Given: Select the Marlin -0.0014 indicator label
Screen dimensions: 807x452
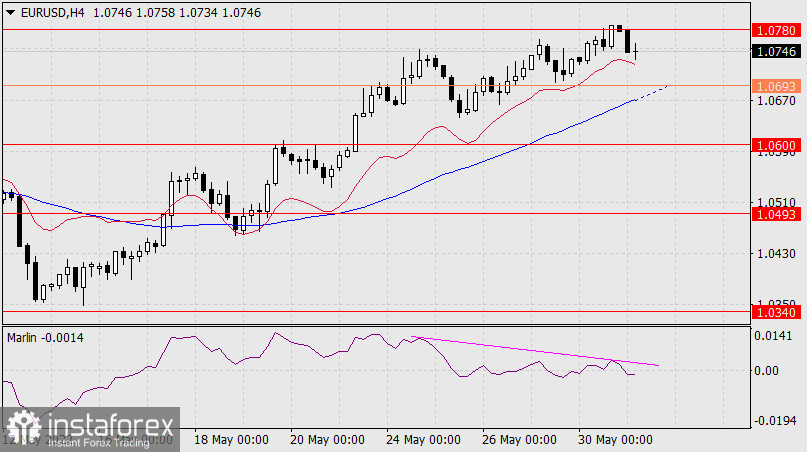Looking at the screenshot, I should point(45,338).
